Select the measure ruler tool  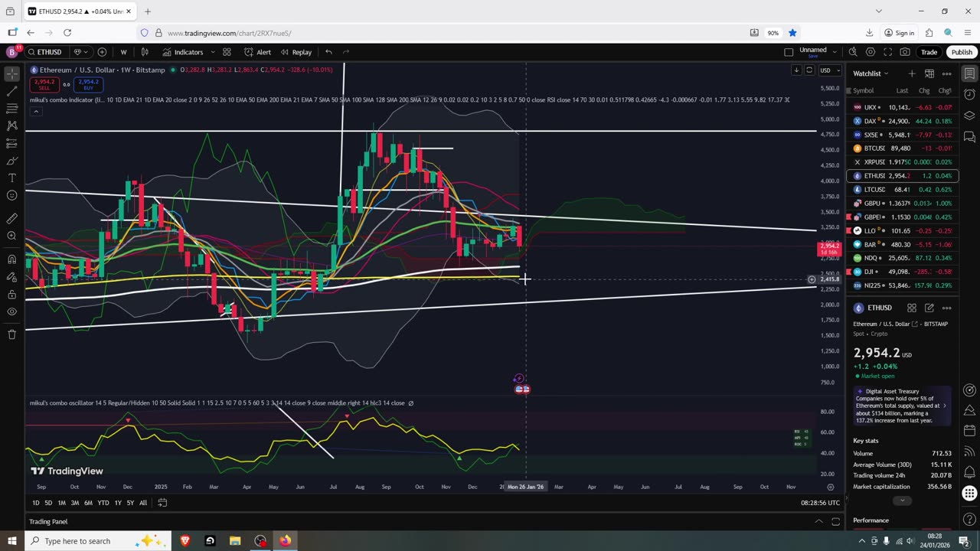tap(11, 219)
